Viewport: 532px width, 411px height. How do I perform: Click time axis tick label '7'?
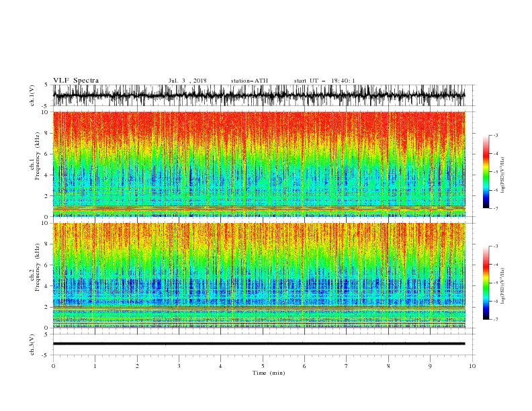347,366
